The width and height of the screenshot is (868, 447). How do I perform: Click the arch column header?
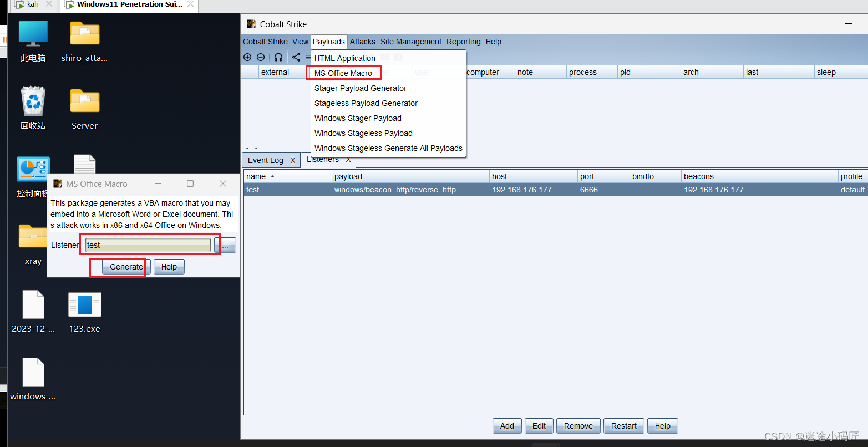tap(712, 72)
